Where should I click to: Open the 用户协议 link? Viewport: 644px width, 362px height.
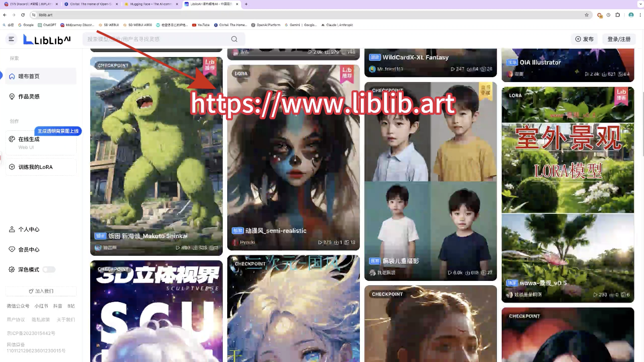16,320
